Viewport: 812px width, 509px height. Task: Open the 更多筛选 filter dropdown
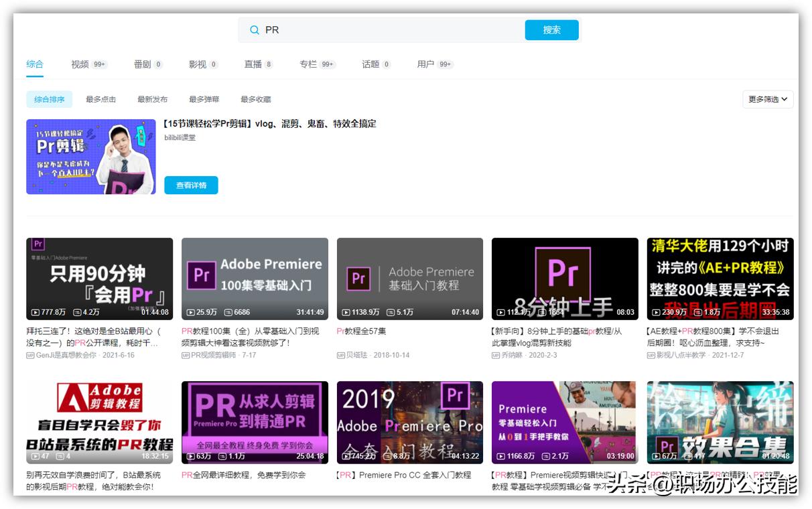pyautogui.click(x=767, y=98)
